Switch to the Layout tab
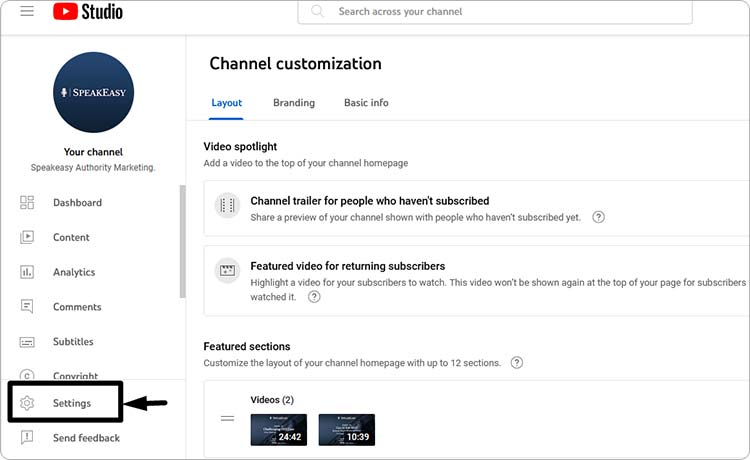The width and height of the screenshot is (750, 460). pos(226,103)
